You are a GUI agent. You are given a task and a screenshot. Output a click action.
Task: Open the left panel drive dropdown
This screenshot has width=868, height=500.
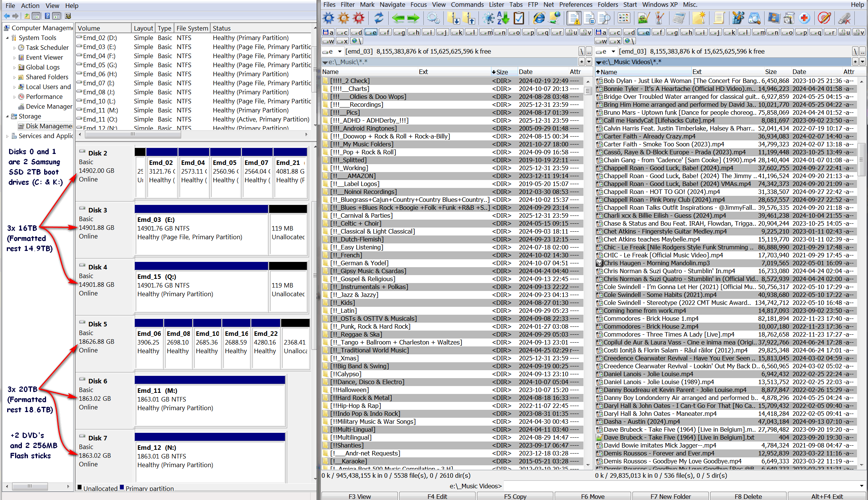pyautogui.click(x=340, y=51)
